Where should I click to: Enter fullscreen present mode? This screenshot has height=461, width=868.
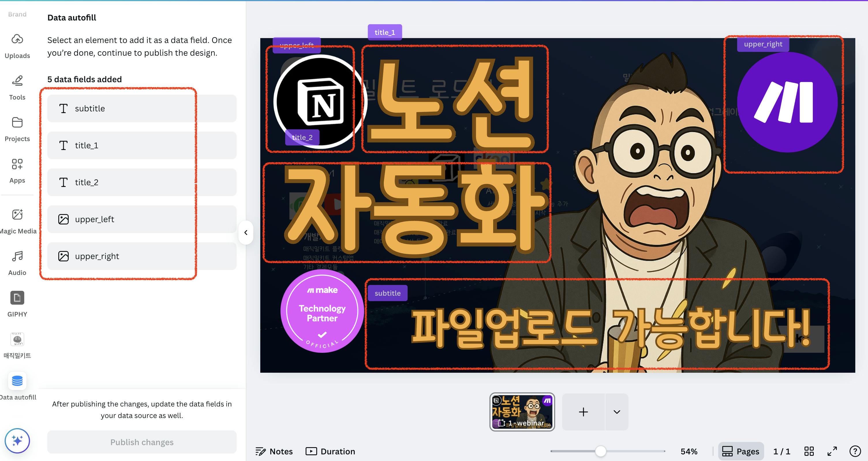[832, 451]
